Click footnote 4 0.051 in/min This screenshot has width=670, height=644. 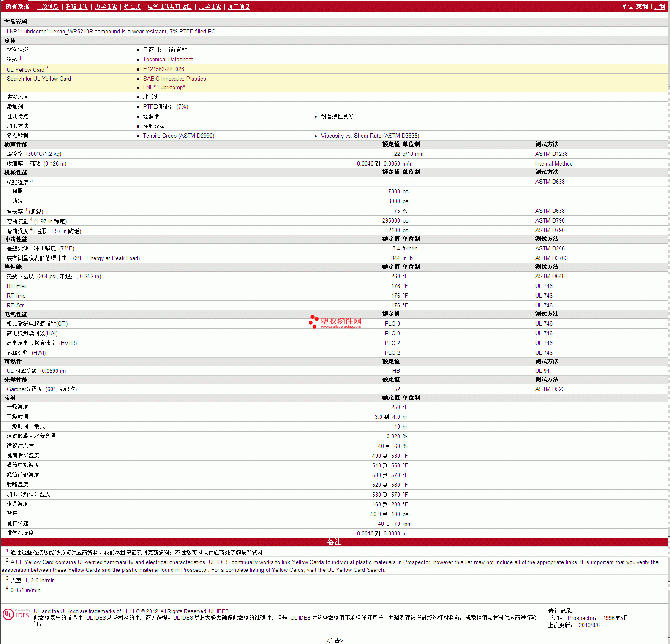pyautogui.click(x=23, y=590)
